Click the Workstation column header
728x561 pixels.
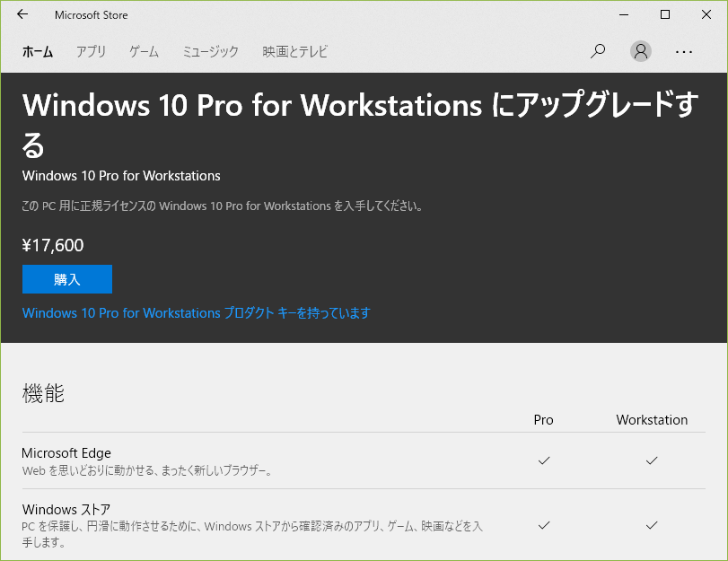tap(652, 420)
